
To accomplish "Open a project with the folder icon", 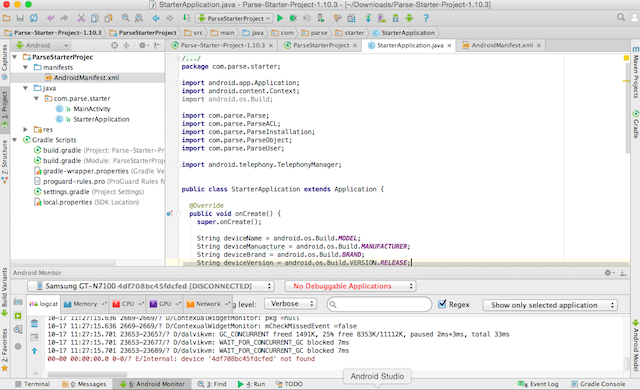I will tap(7, 18).
